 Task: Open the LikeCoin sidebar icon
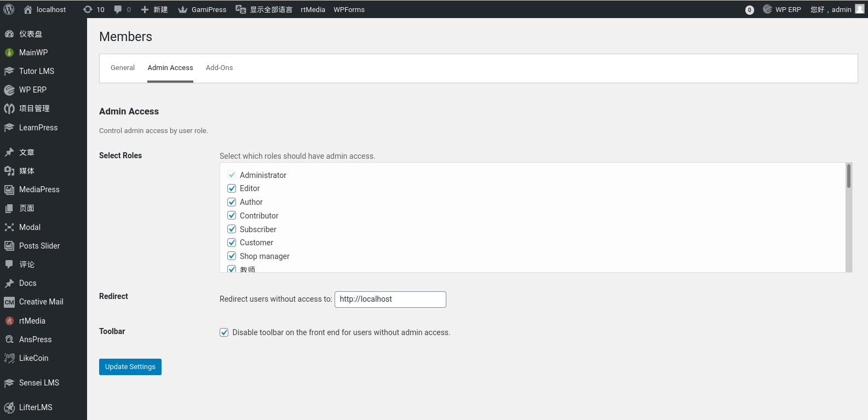point(9,358)
